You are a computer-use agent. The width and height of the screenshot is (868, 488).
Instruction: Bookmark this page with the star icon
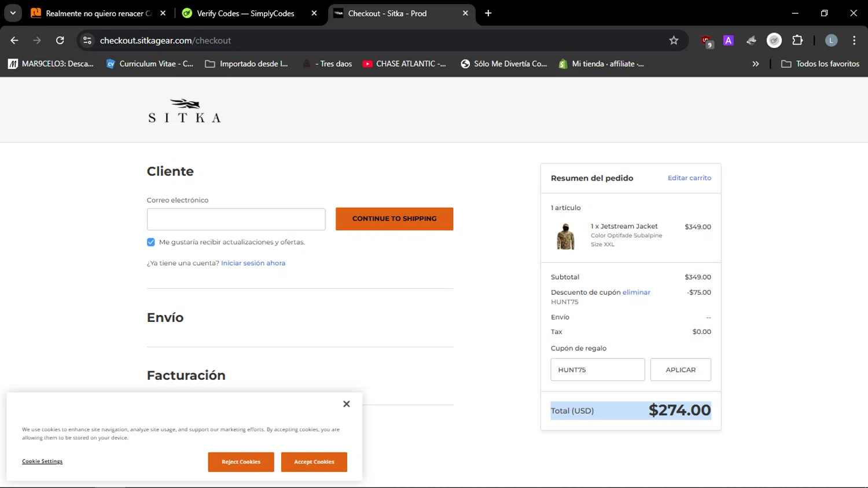coord(674,41)
